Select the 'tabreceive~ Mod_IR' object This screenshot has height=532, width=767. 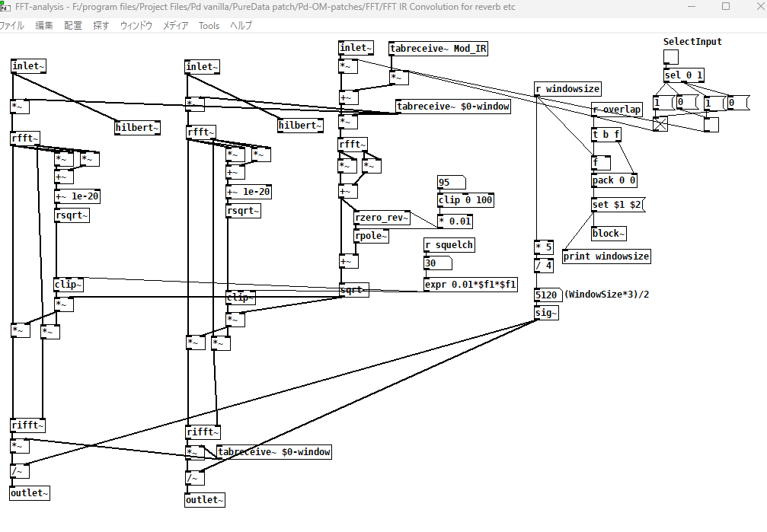pyautogui.click(x=438, y=49)
